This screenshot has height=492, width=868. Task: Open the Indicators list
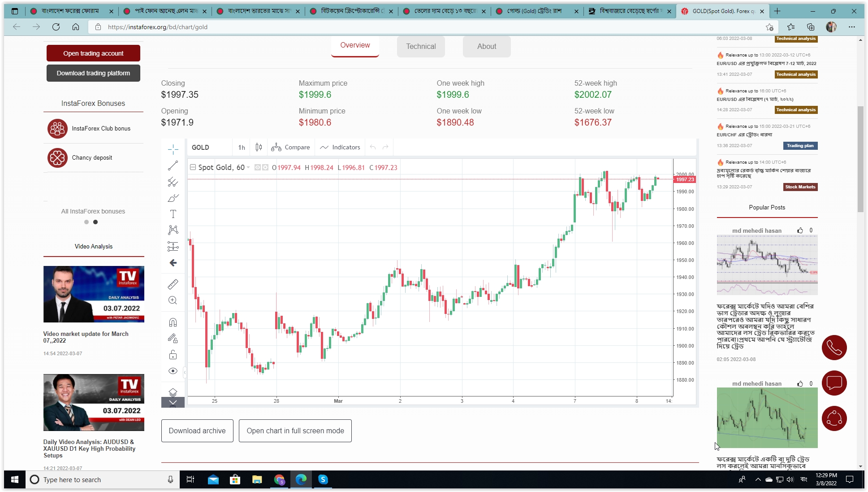click(340, 147)
